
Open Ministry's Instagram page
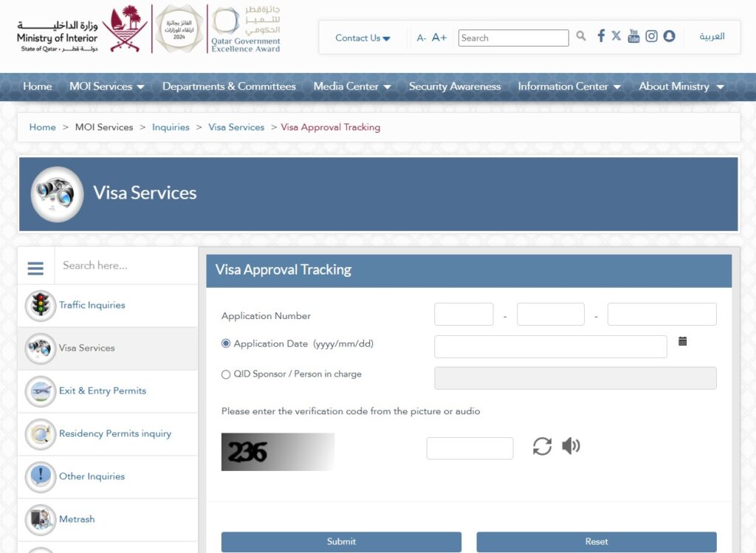point(651,35)
